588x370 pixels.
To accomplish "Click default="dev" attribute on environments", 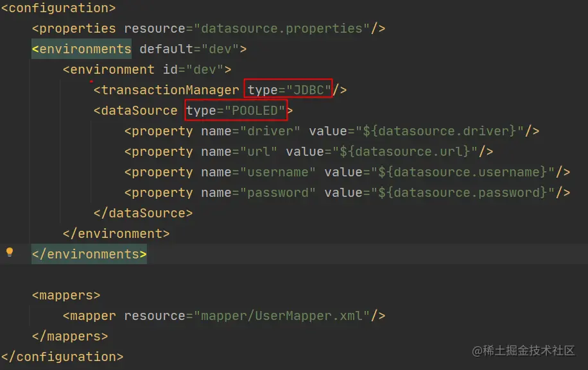I will (189, 49).
